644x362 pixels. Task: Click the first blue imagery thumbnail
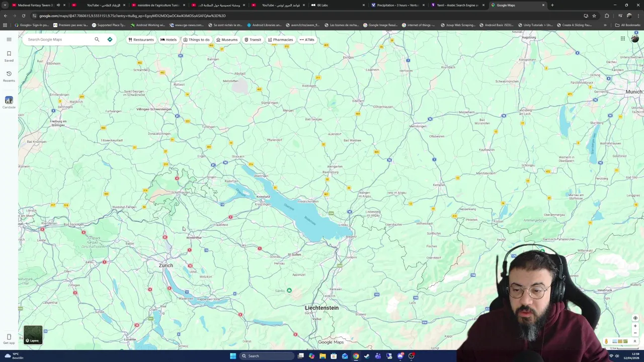click(614, 341)
